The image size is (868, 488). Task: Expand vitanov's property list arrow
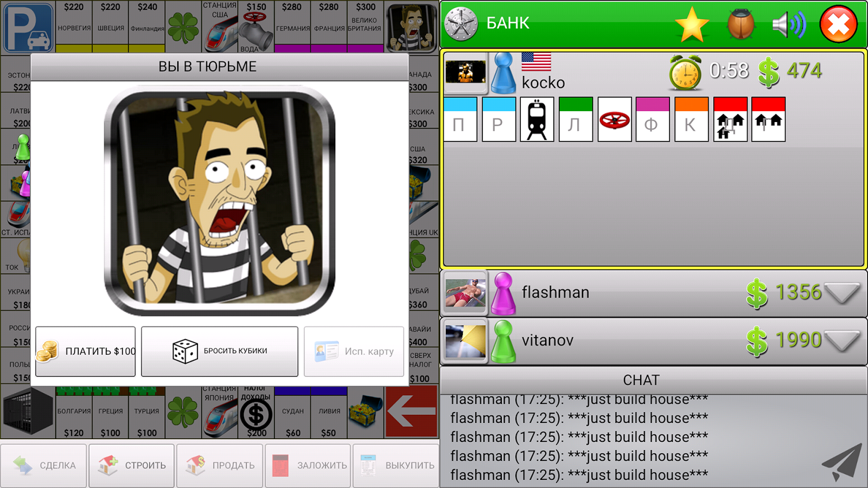(842, 341)
